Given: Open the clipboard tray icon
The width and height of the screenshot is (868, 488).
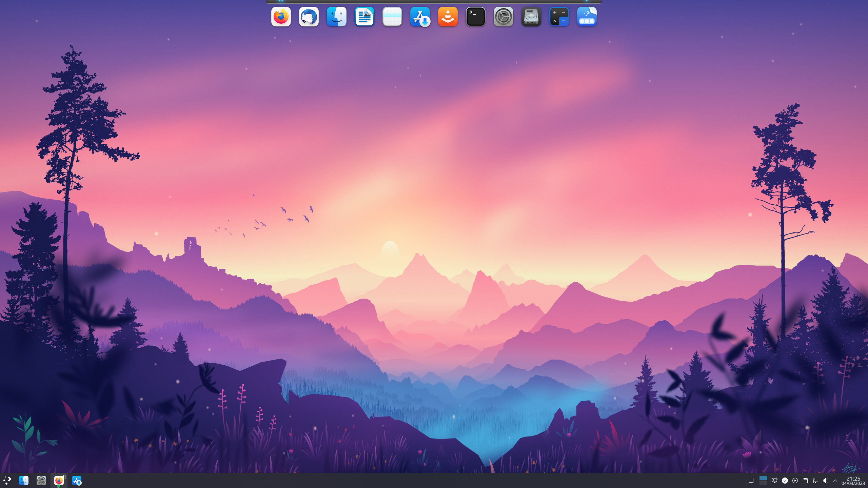Looking at the screenshot, I should (805, 481).
